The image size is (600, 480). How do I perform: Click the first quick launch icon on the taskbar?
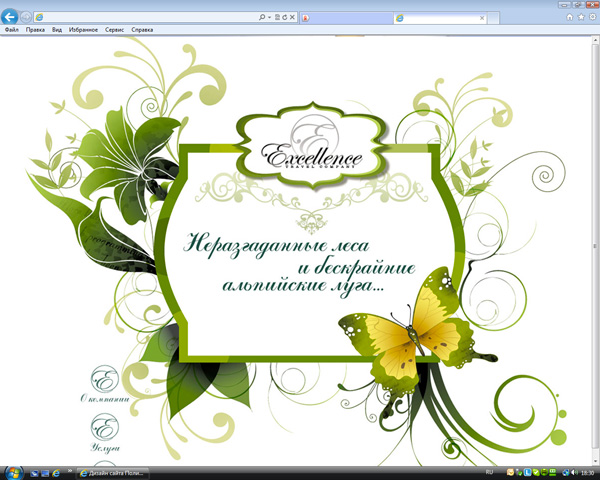[x=34, y=473]
